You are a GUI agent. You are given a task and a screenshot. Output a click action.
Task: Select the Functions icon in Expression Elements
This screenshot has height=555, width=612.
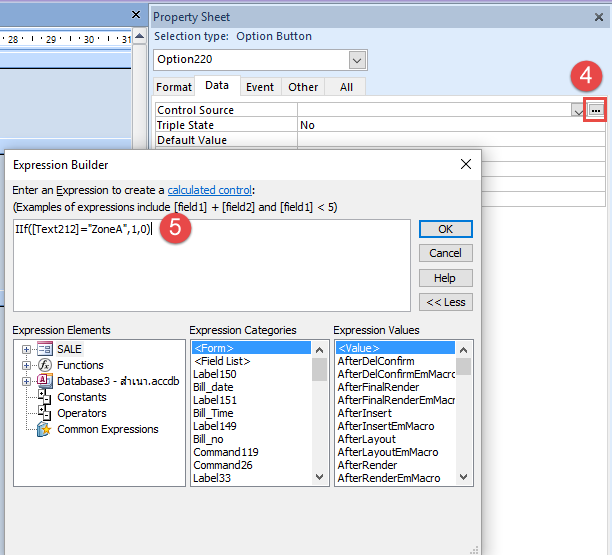pyautogui.click(x=44, y=365)
